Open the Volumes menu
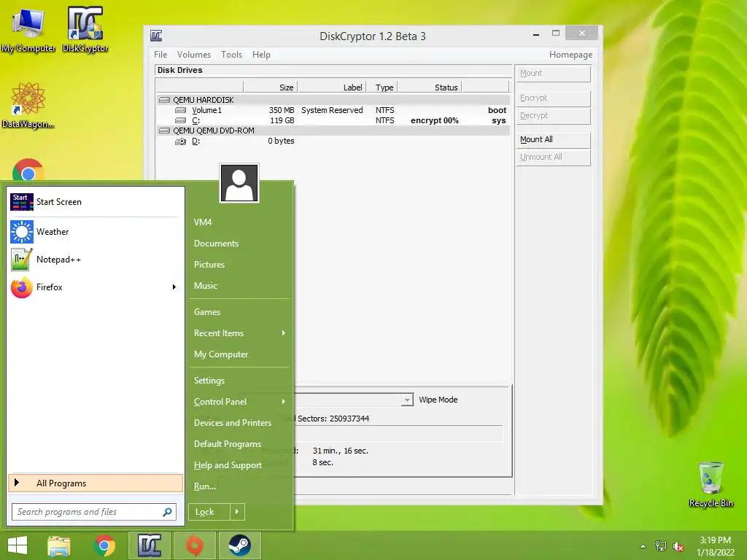The height and width of the screenshot is (560, 747). 193,55
